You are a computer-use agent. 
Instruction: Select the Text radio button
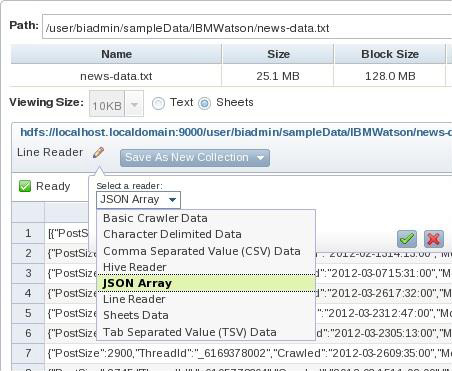tap(158, 104)
